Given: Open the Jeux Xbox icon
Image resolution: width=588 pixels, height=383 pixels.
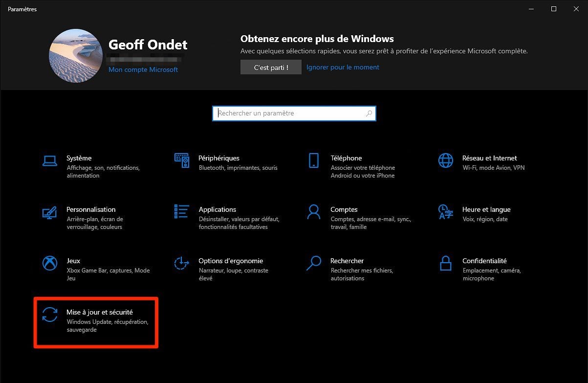Looking at the screenshot, I should click(x=50, y=263).
